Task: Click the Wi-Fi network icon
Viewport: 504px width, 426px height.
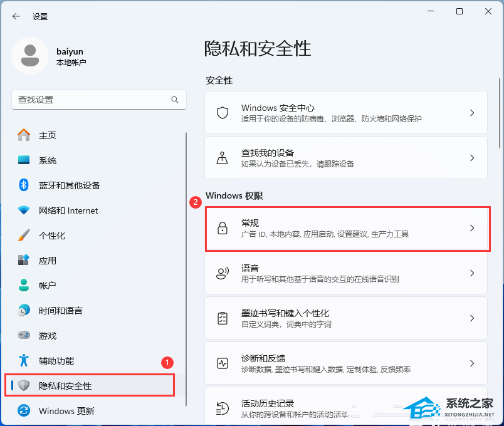Action: (x=24, y=210)
